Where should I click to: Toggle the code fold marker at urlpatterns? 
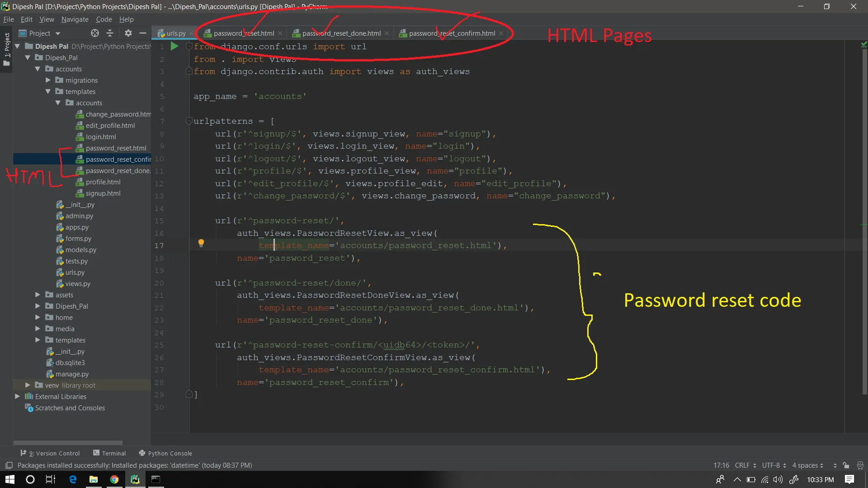[x=189, y=121]
